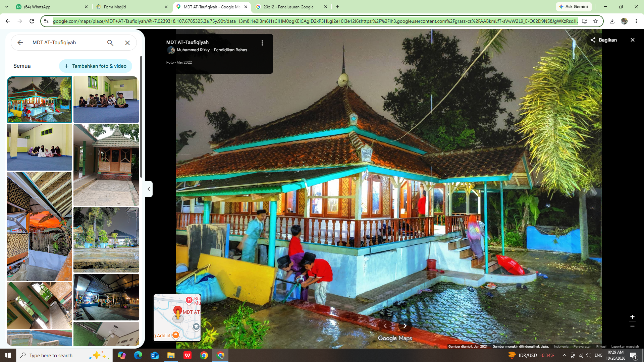Close the photo viewer with the X
Image resolution: width=644 pixels, height=362 pixels.
tap(633, 40)
